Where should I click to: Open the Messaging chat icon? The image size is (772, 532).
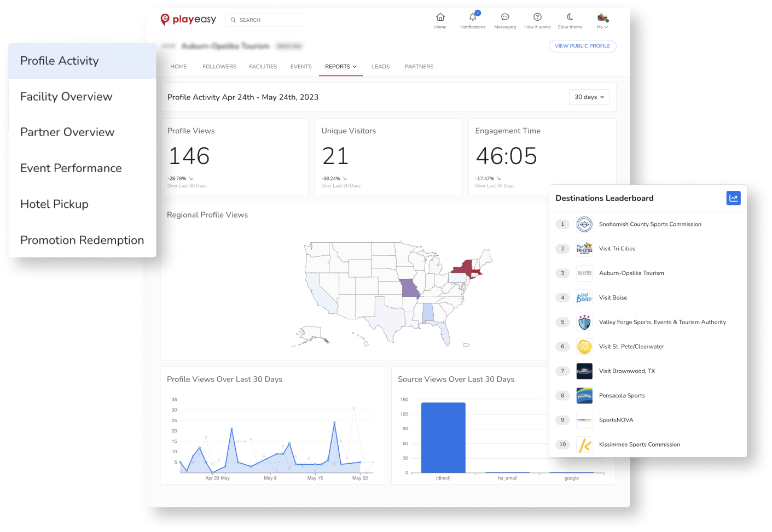(x=505, y=17)
